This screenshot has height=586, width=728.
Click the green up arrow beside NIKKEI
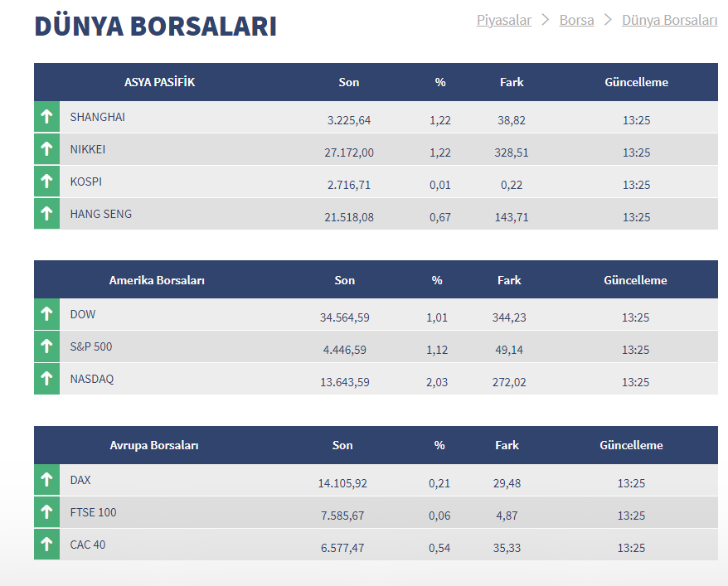[46, 149]
